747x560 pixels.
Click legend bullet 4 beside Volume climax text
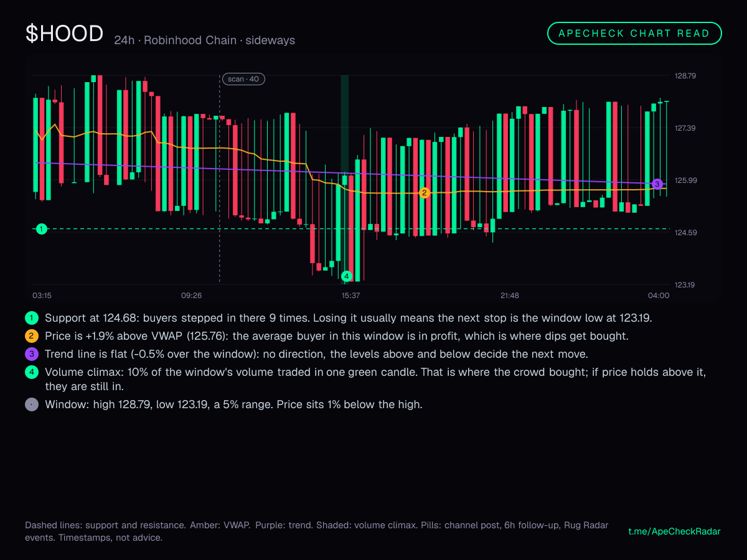click(32, 373)
